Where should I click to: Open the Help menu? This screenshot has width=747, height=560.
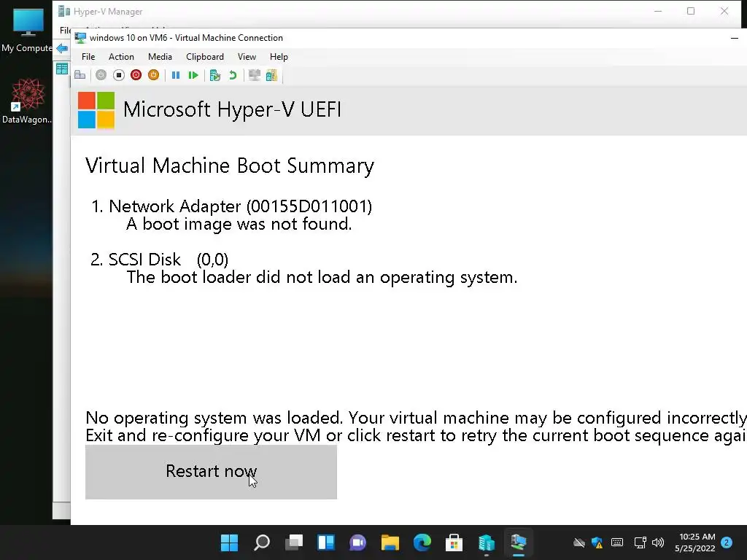279,57
